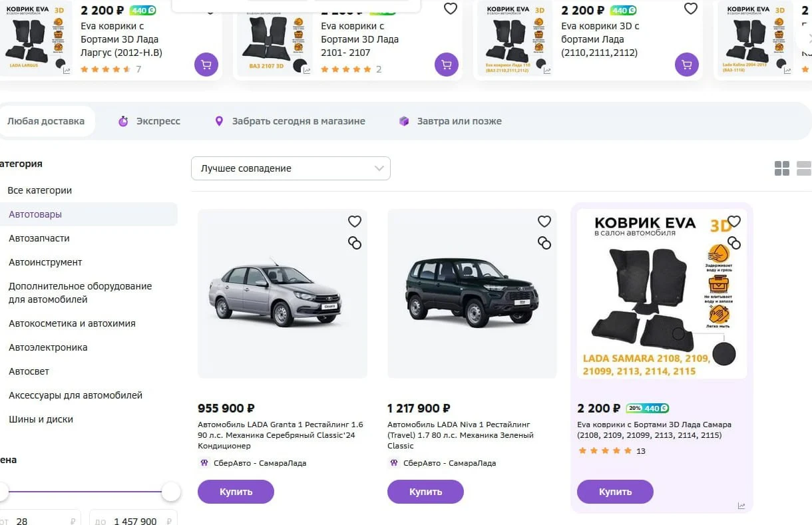Image resolution: width=812 pixels, height=525 pixels.
Task: Open the Лучшее совпадение sort dropdown
Action: point(291,168)
